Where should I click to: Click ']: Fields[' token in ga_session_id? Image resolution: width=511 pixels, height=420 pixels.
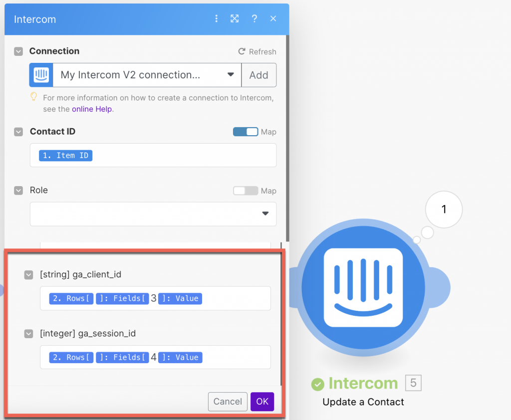[122, 358]
